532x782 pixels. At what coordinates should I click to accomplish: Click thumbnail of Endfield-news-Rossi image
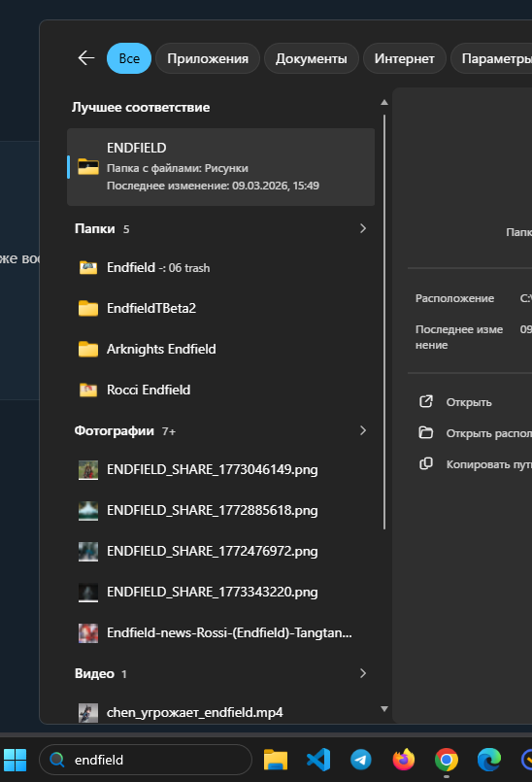click(88, 632)
